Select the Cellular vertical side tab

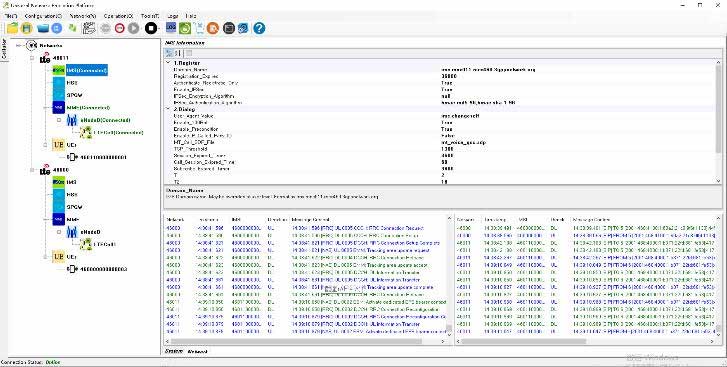point(4,49)
